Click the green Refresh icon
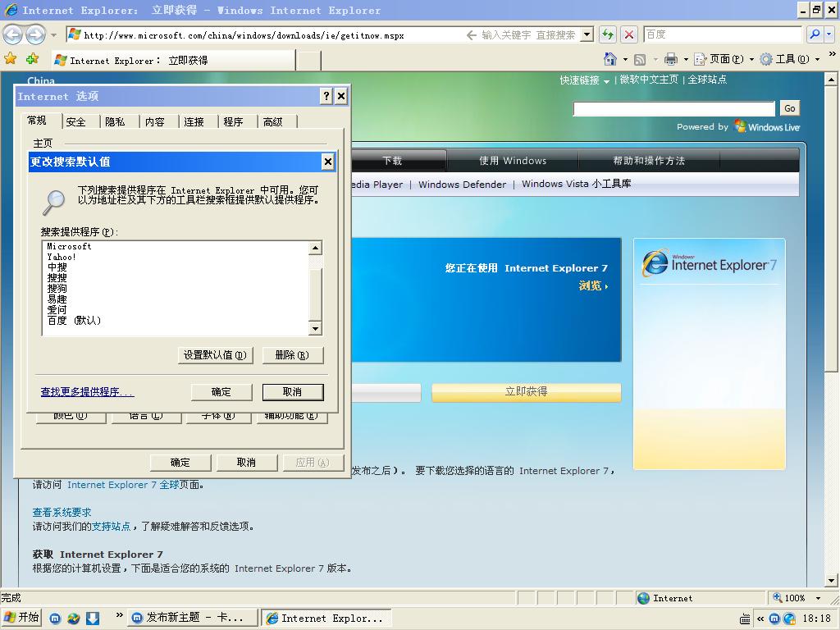This screenshot has width=840, height=630. coord(608,34)
